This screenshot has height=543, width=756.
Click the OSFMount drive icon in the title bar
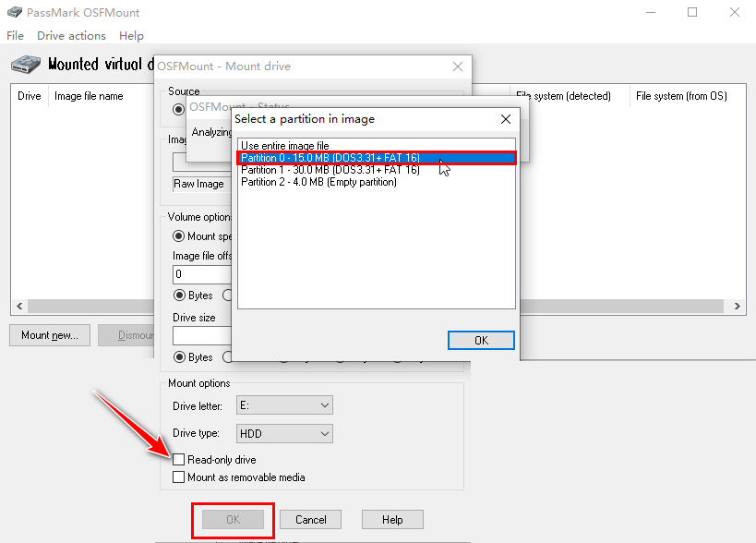[x=13, y=12]
